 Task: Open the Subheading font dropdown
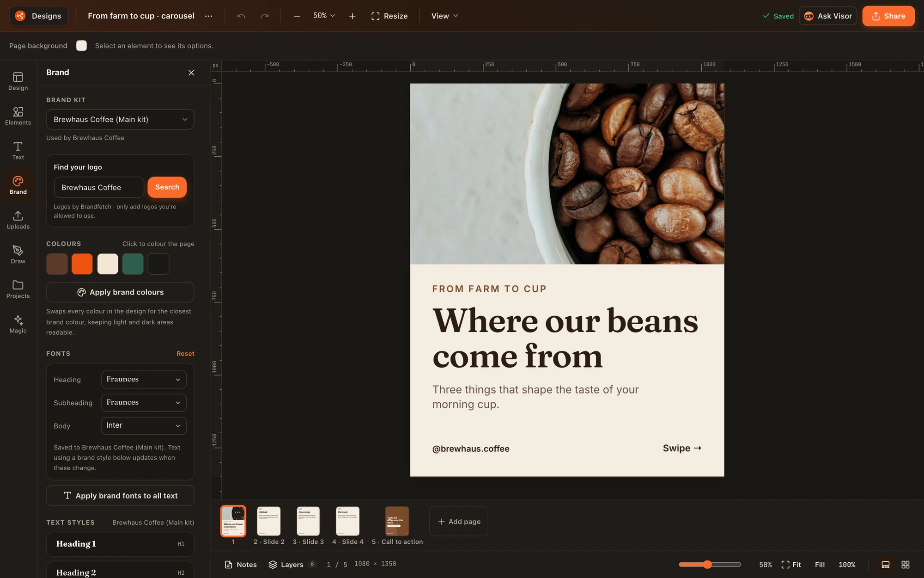(x=144, y=402)
